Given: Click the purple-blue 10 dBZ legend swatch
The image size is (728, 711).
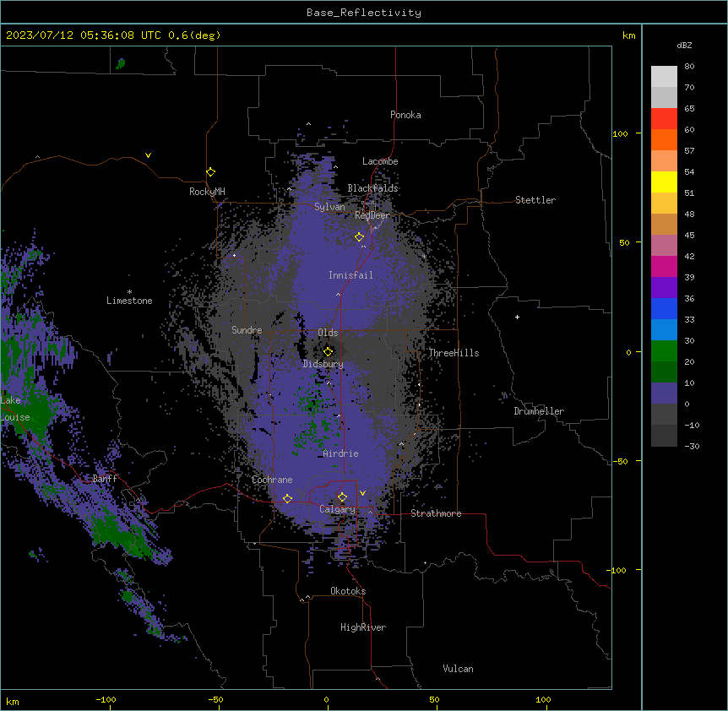Looking at the screenshot, I should [664, 393].
